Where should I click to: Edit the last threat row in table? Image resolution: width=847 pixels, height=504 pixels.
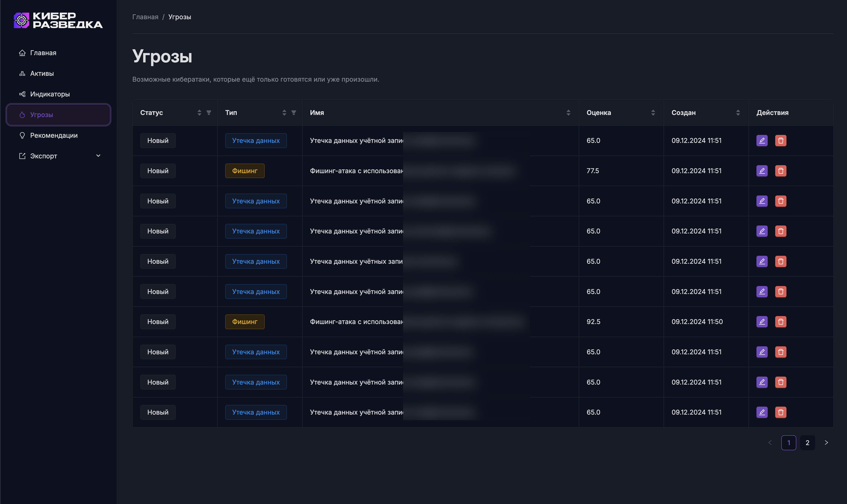coord(762,412)
